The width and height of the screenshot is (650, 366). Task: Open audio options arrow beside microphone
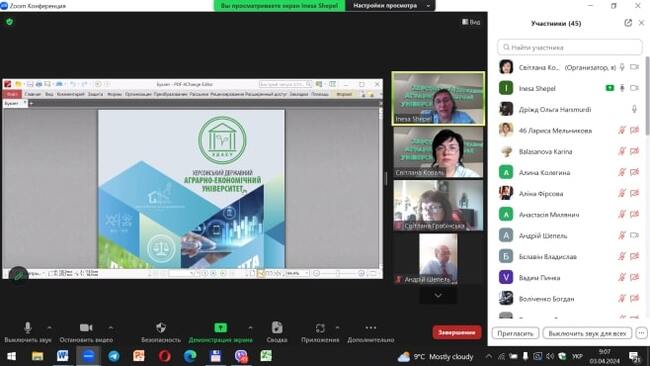(49, 327)
